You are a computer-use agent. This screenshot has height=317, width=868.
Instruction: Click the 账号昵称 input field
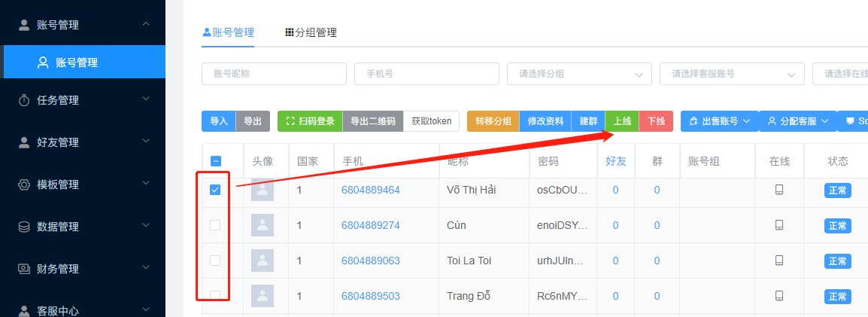coord(274,74)
